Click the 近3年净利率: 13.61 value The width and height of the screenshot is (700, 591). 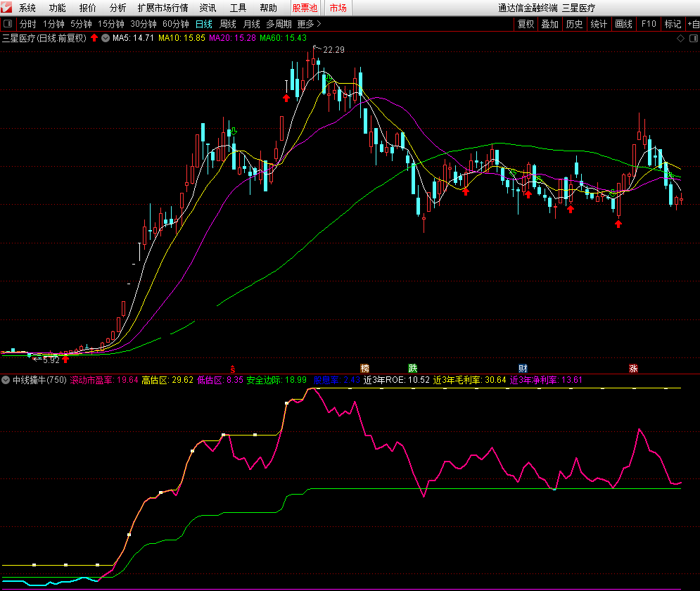546,380
